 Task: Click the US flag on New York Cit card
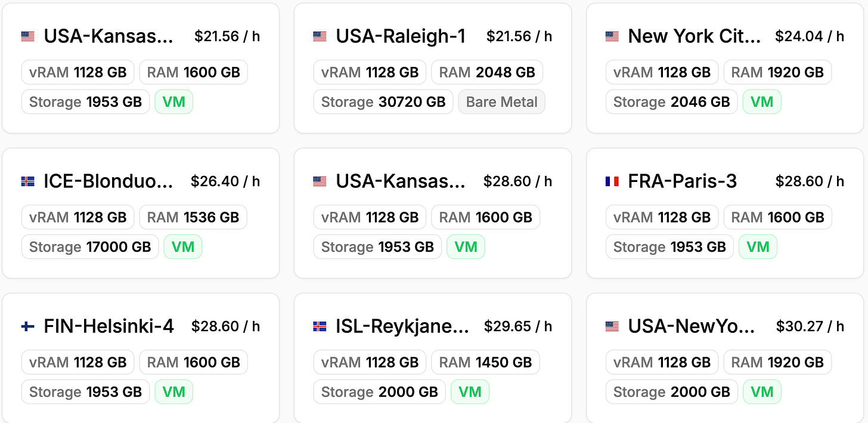coord(612,36)
